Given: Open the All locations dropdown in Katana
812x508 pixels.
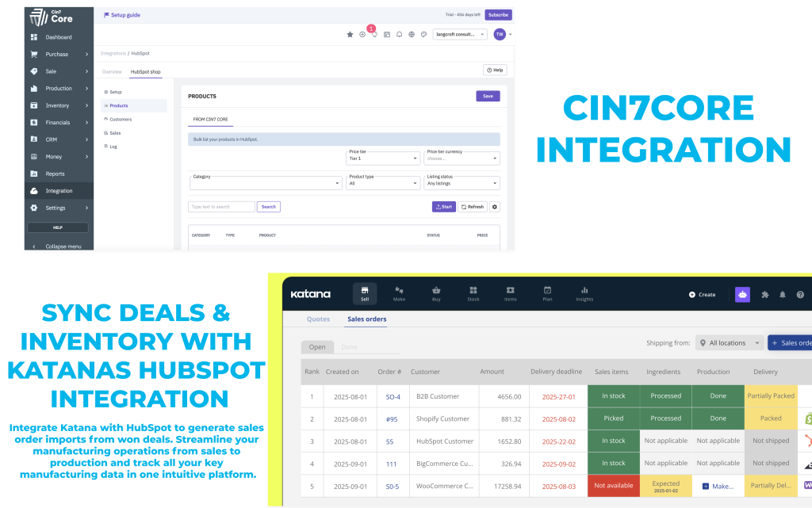Looking at the screenshot, I should pyautogui.click(x=730, y=343).
